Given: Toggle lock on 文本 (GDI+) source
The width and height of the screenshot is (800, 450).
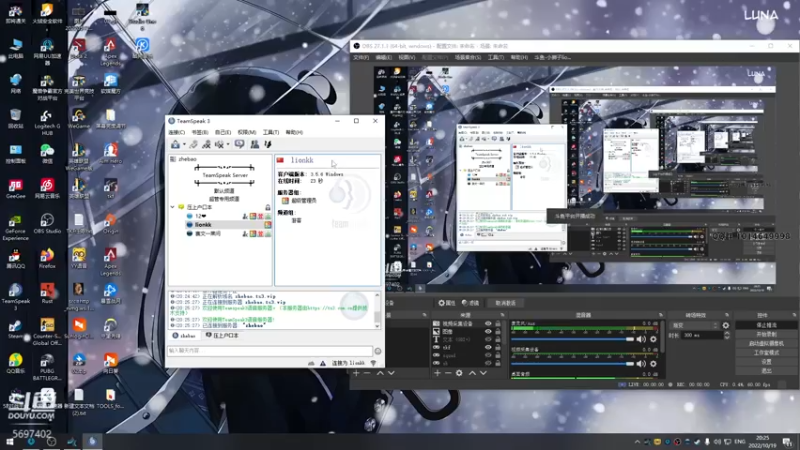Looking at the screenshot, I should click(x=498, y=339).
